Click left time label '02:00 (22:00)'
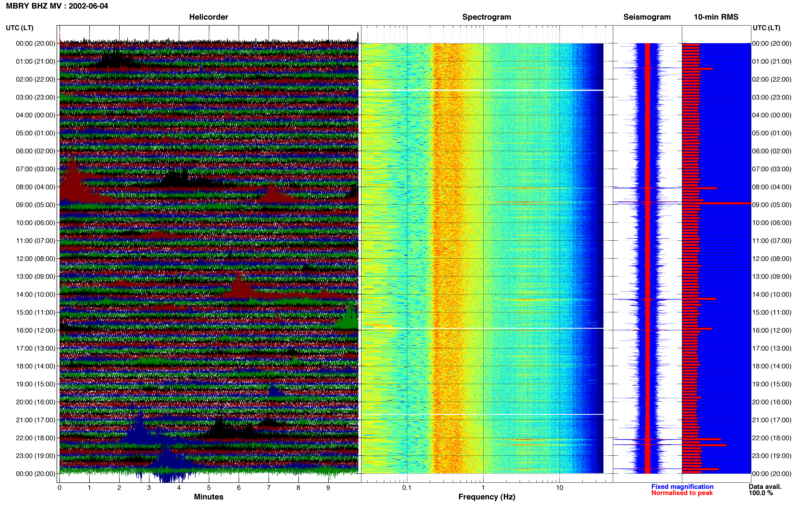Viewport: 812px width, 508px height. (x=36, y=79)
